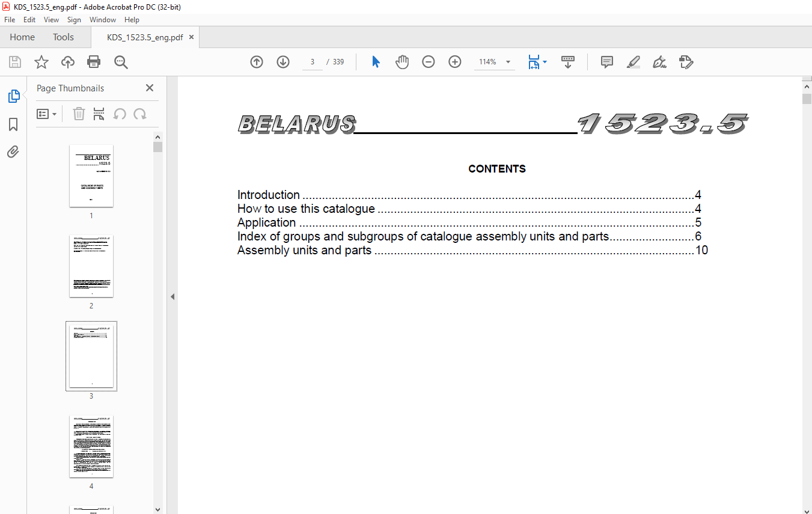Select page 4 thumbnail
This screenshot has width=812, height=514.
pos(91,446)
